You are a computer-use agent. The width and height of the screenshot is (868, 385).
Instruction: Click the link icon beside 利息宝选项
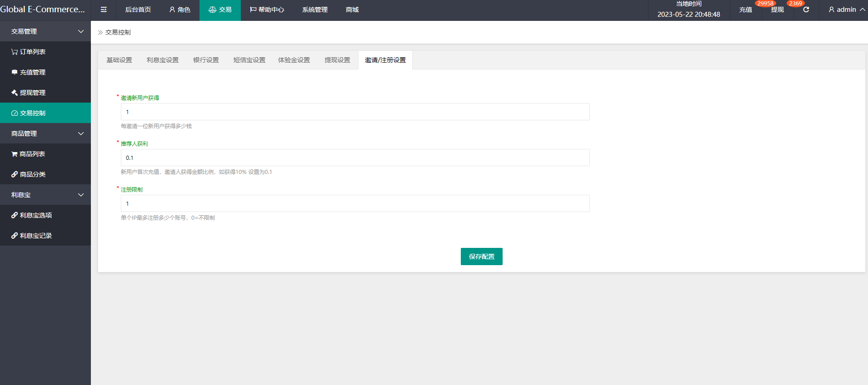click(15, 215)
